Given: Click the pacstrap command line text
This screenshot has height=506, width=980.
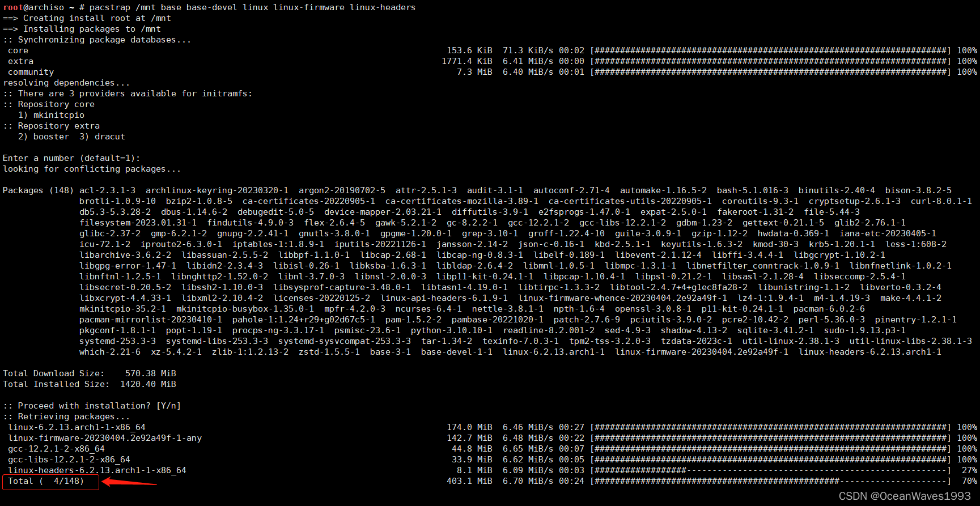Looking at the screenshot, I should pyautogui.click(x=252, y=7).
